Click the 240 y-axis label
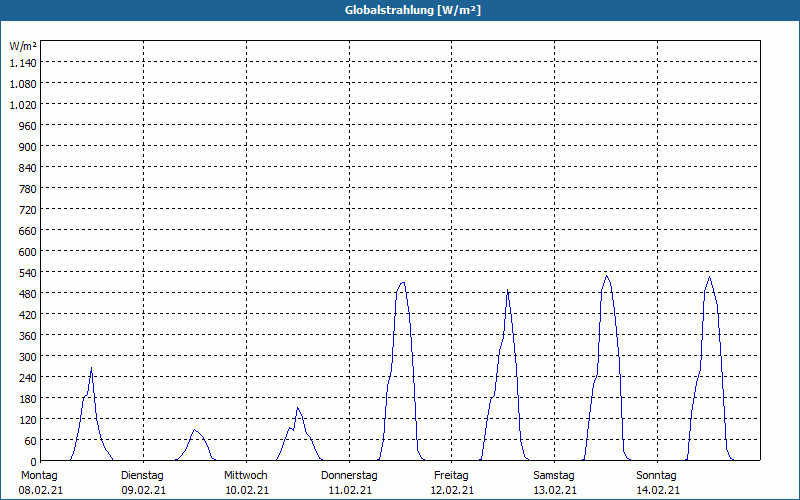Image resolution: width=800 pixels, height=500 pixels. pyautogui.click(x=28, y=378)
